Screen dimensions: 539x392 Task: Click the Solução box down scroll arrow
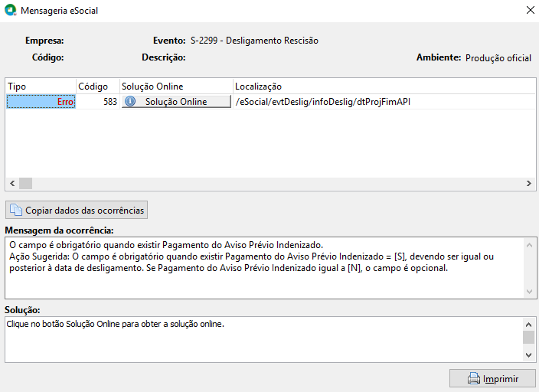pos(529,355)
